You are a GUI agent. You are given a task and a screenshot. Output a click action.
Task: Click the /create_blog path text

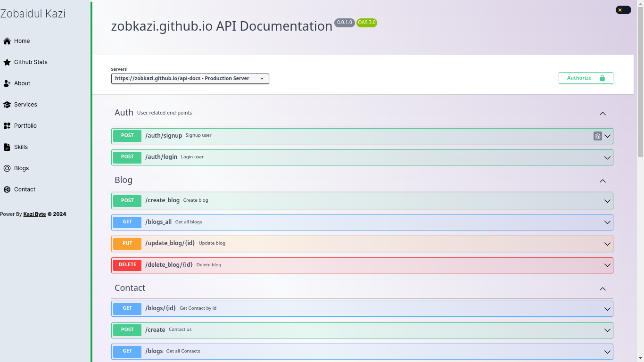163,200
